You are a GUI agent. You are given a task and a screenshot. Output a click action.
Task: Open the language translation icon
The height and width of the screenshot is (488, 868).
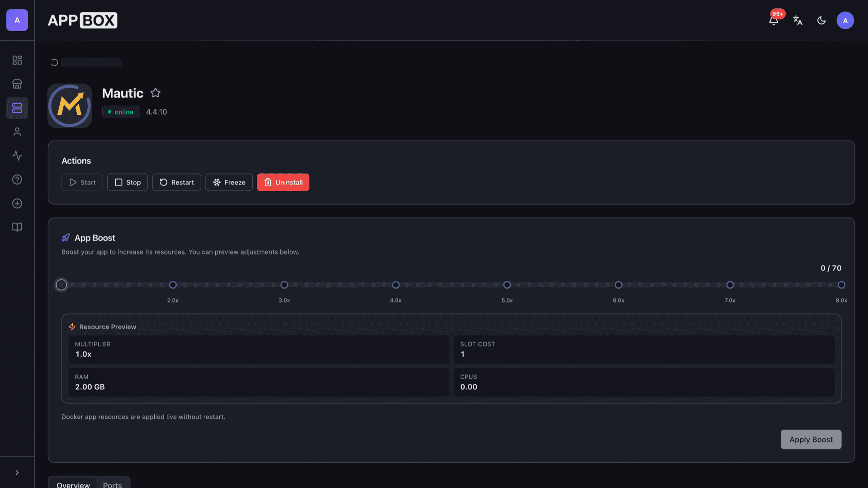[797, 20]
